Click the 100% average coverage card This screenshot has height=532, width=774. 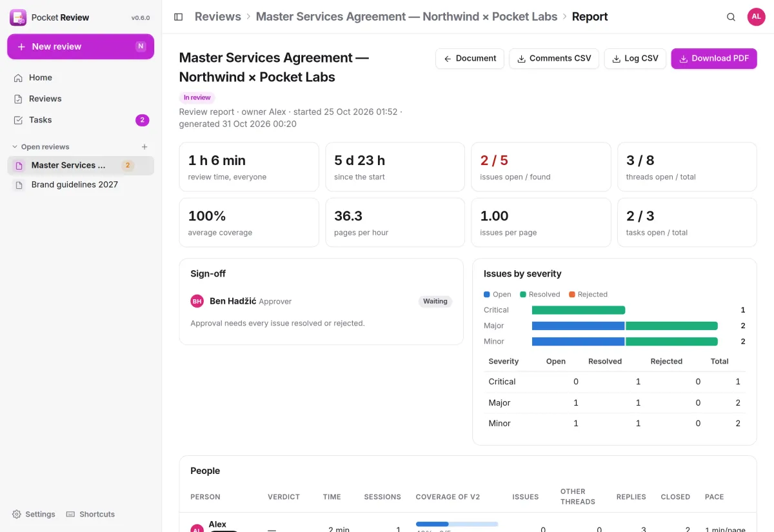[249, 222]
